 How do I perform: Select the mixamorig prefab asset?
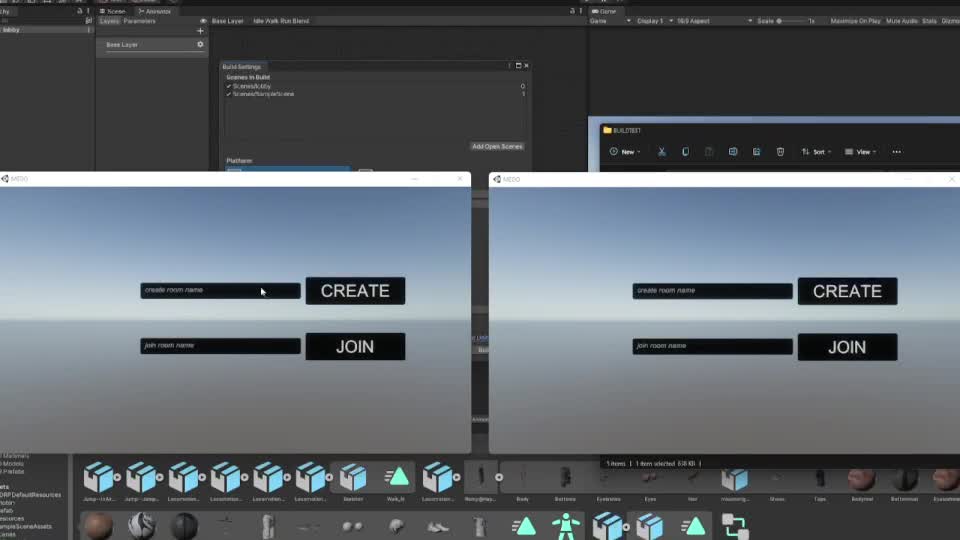click(x=734, y=479)
